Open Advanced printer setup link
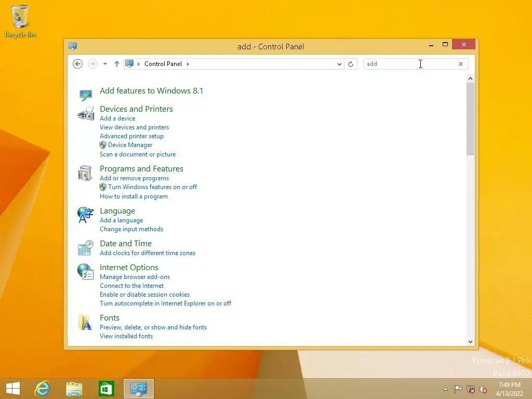This screenshot has height=399, width=532. point(131,136)
